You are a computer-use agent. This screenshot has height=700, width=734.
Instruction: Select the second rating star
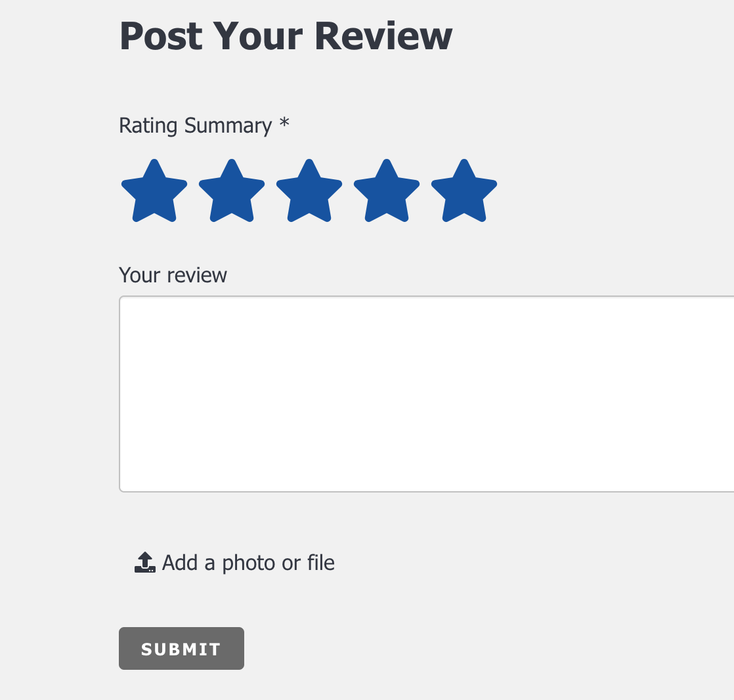pyautogui.click(x=232, y=192)
